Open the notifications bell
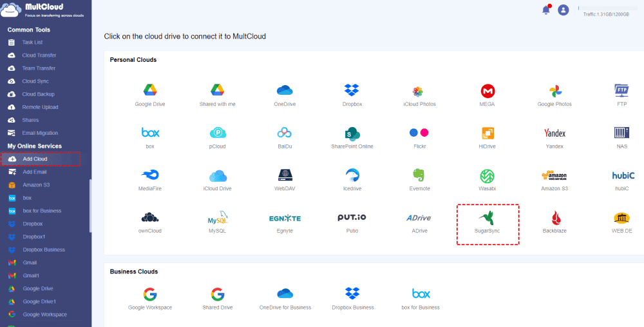This screenshot has height=327, width=644. (x=546, y=10)
